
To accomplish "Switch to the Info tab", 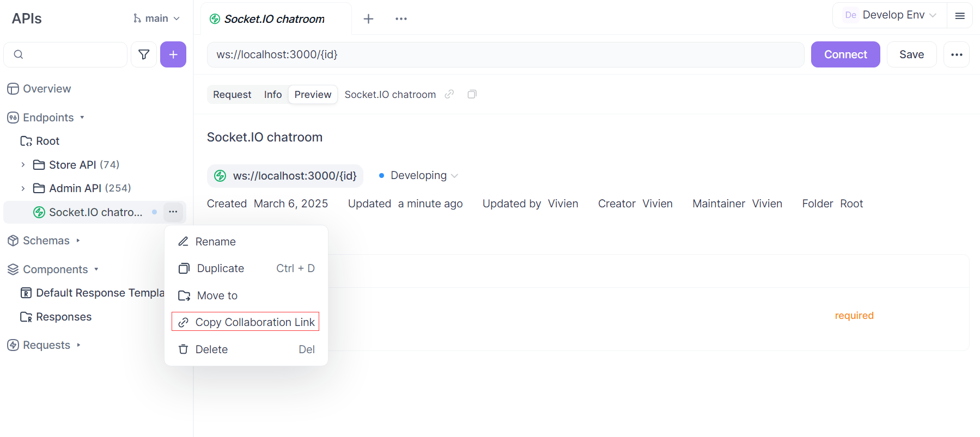I will tap(273, 95).
